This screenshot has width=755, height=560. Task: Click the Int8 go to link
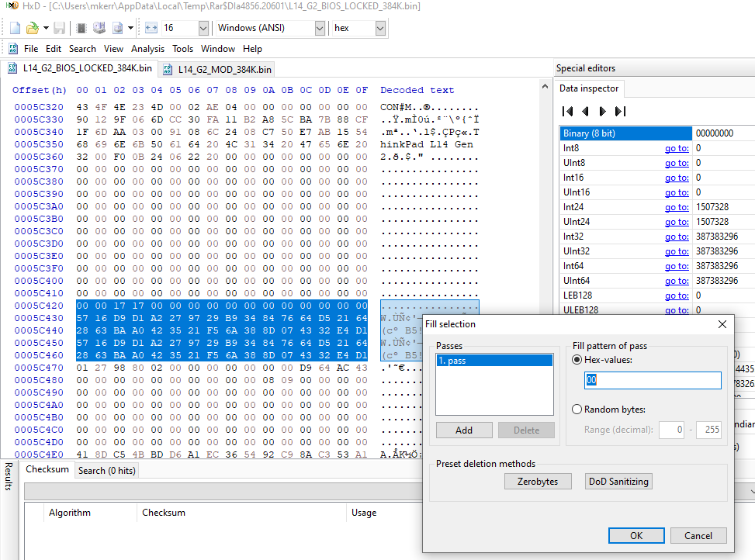pos(677,148)
